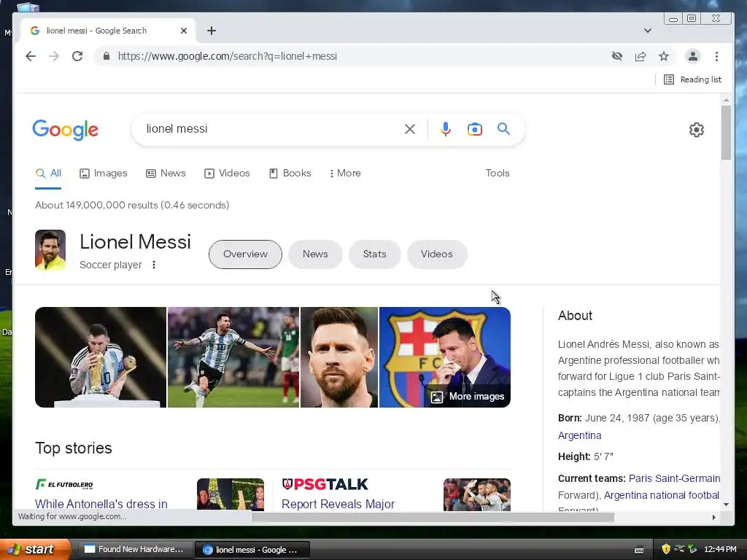Click the security shield tray icon

click(666, 549)
